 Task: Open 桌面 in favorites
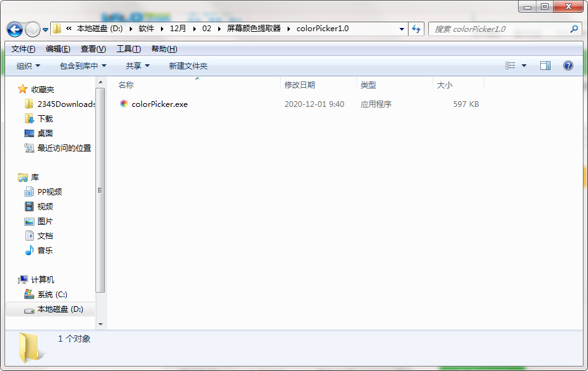tap(45, 133)
